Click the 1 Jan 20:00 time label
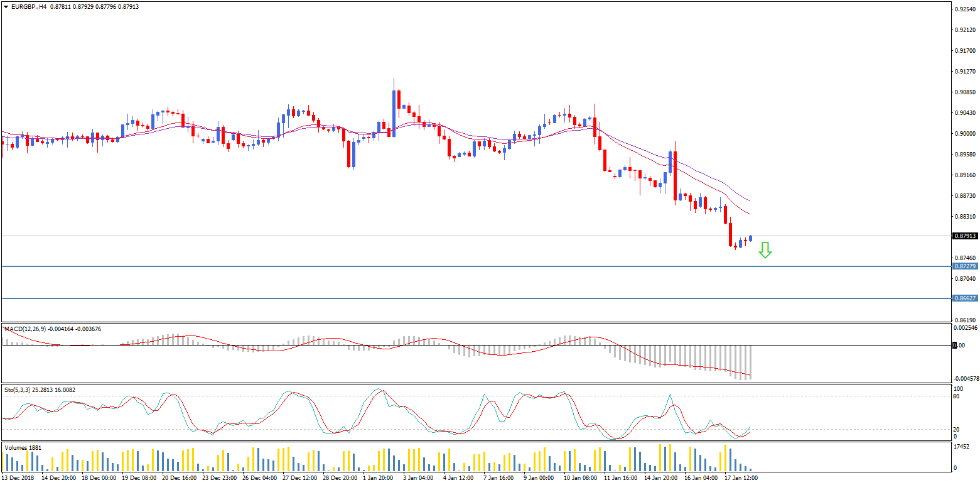This screenshot has width=980, height=485. tap(377, 478)
